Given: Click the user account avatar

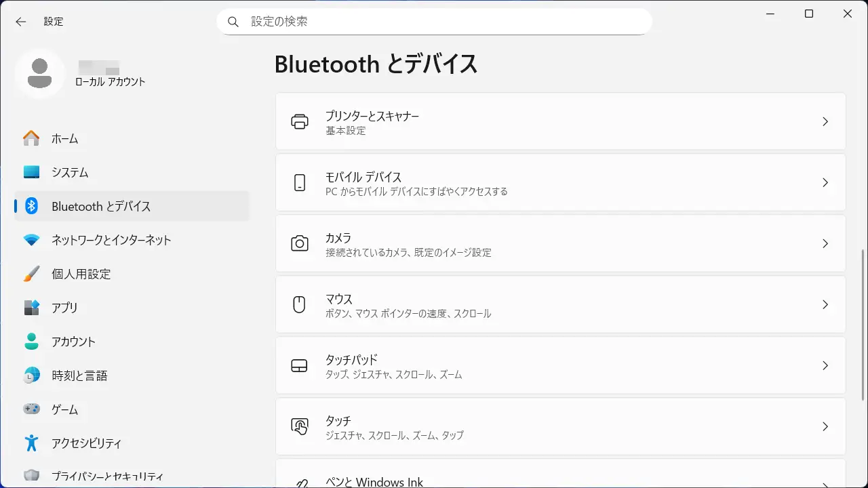Looking at the screenshot, I should [x=40, y=73].
